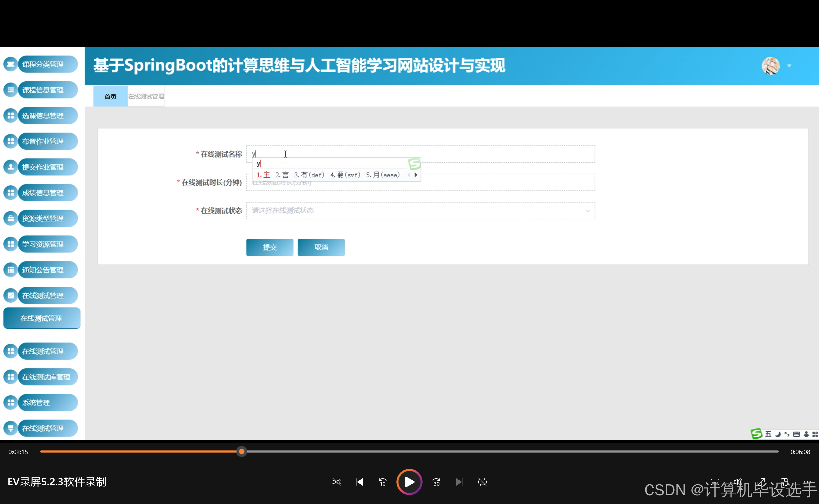This screenshot has height=504, width=819.
Task: Click the orange video progress thumb
Action: [x=242, y=451]
